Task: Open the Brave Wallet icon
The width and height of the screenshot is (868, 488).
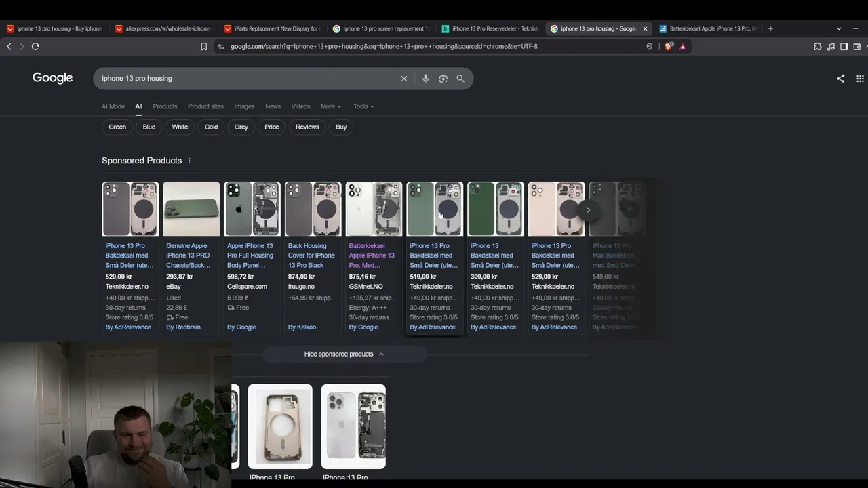Action: (857, 47)
